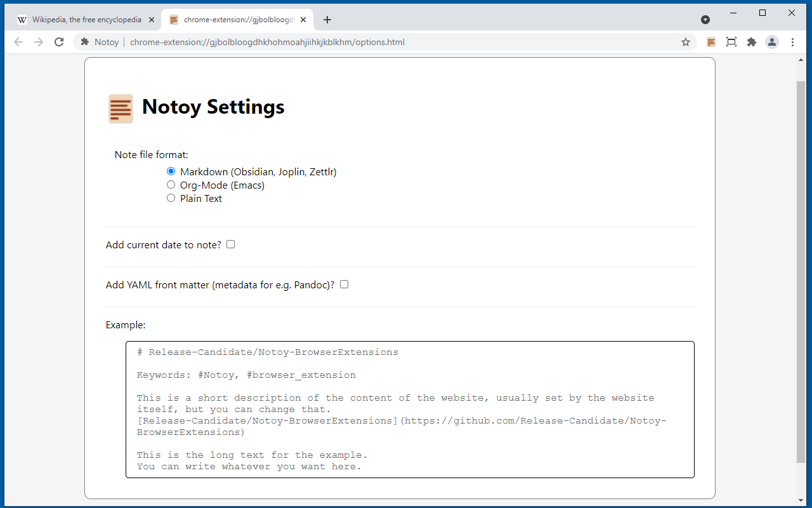This screenshot has height=508, width=812.
Task: Open the Chrome profile avatar menu
Action: pyautogui.click(x=772, y=42)
